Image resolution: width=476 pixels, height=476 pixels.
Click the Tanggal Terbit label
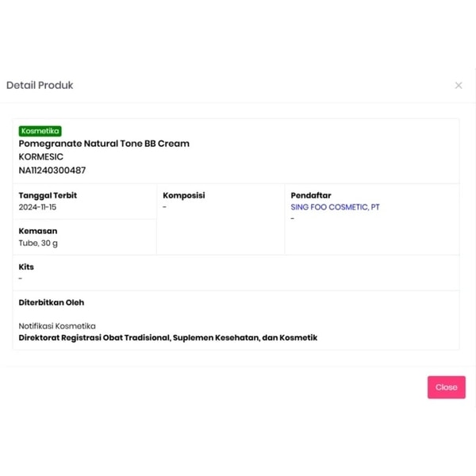pos(48,195)
